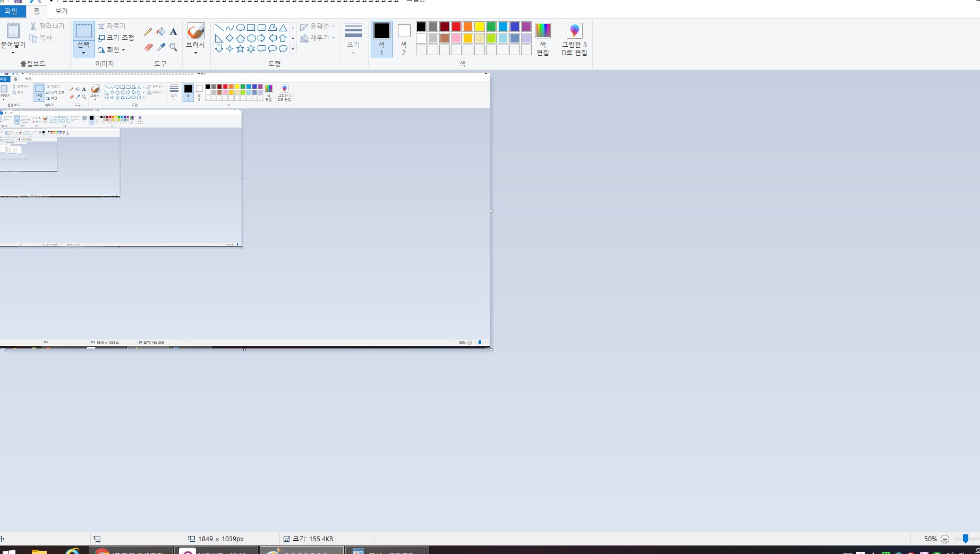Click rectangular selection tool button

(x=83, y=31)
